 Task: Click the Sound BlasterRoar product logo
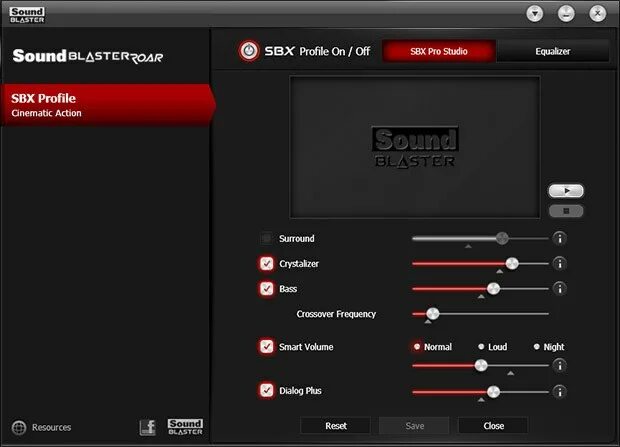pos(88,56)
